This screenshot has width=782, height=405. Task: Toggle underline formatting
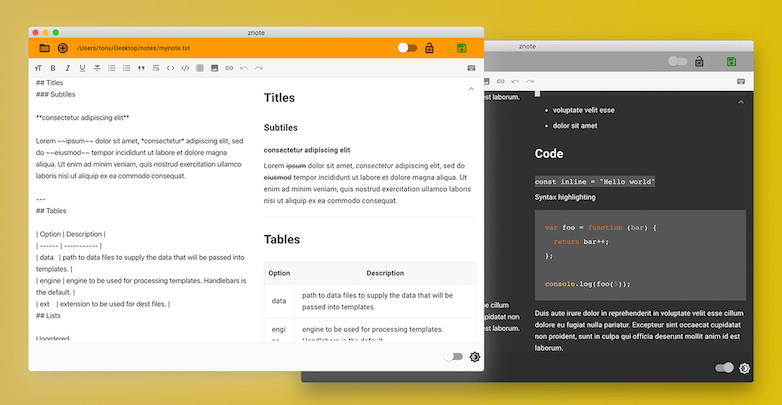coord(82,68)
